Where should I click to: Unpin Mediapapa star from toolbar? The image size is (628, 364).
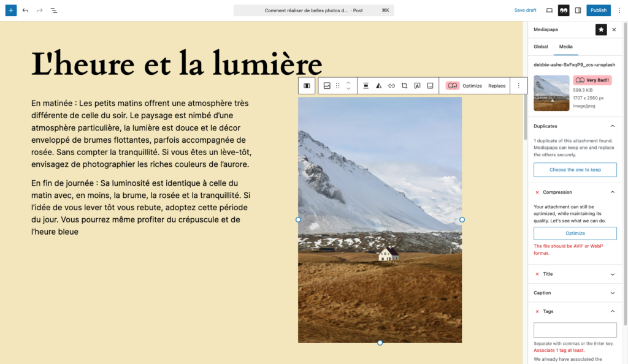click(x=601, y=29)
